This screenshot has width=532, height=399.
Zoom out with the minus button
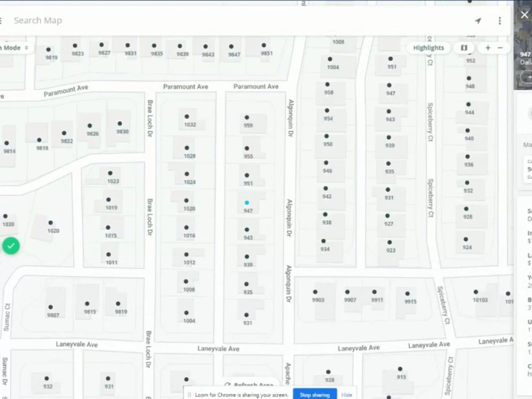500,48
